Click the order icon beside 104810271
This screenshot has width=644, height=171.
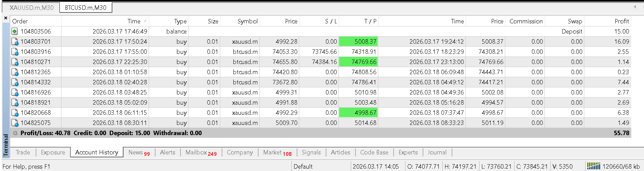tap(15, 62)
